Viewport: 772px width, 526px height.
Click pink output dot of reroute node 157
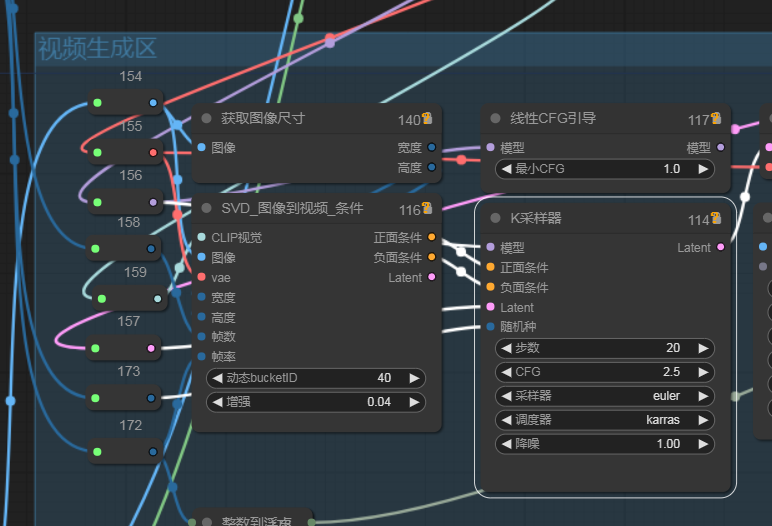pyautogui.click(x=151, y=348)
